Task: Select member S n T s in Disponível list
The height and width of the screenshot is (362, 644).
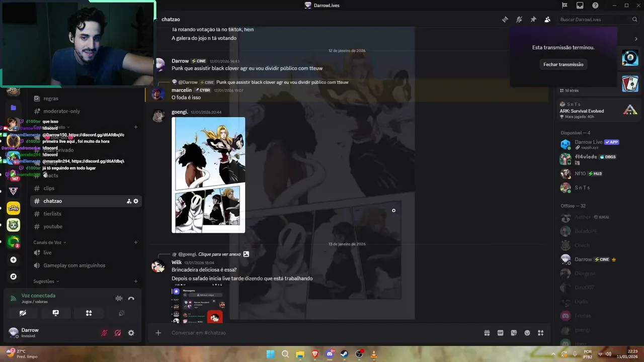Action: [x=599, y=188]
